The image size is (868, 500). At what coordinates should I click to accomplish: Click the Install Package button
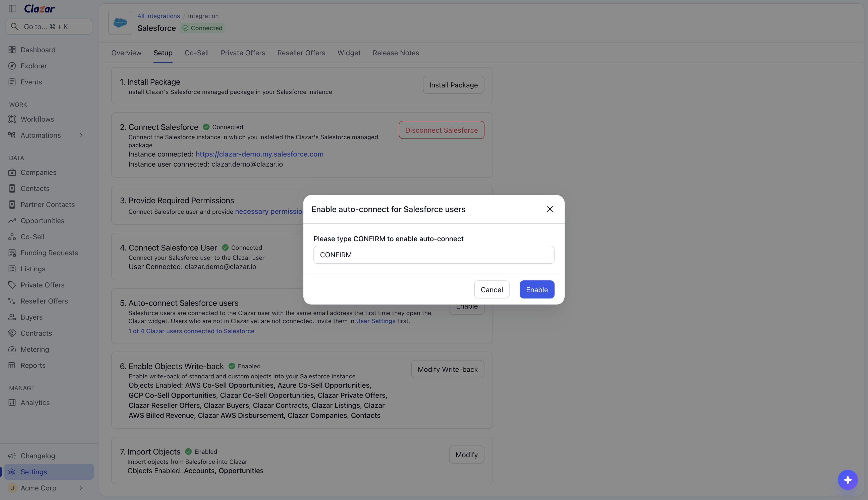pyautogui.click(x=453, y=85)
